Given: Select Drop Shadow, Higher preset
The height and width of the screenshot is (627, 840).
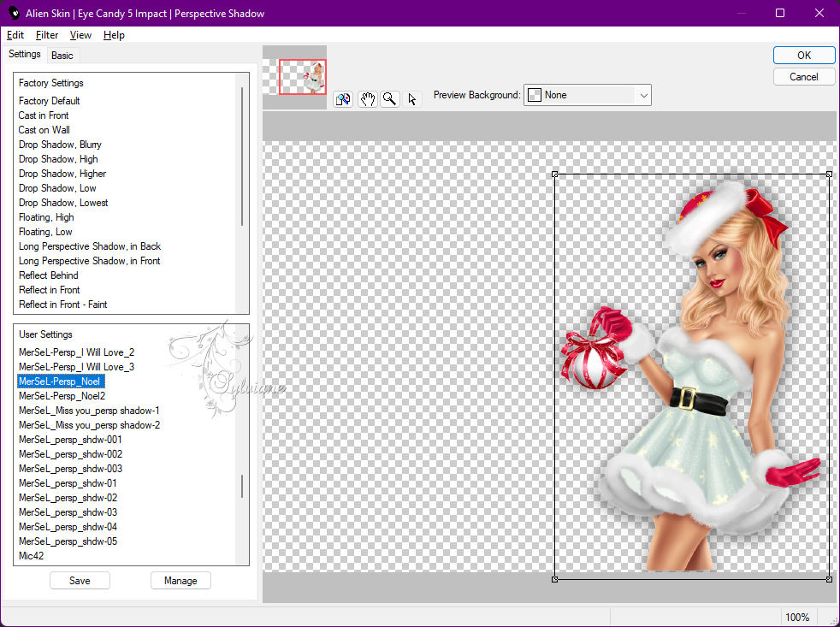Looking at the screenshot, I should point(62,173).
